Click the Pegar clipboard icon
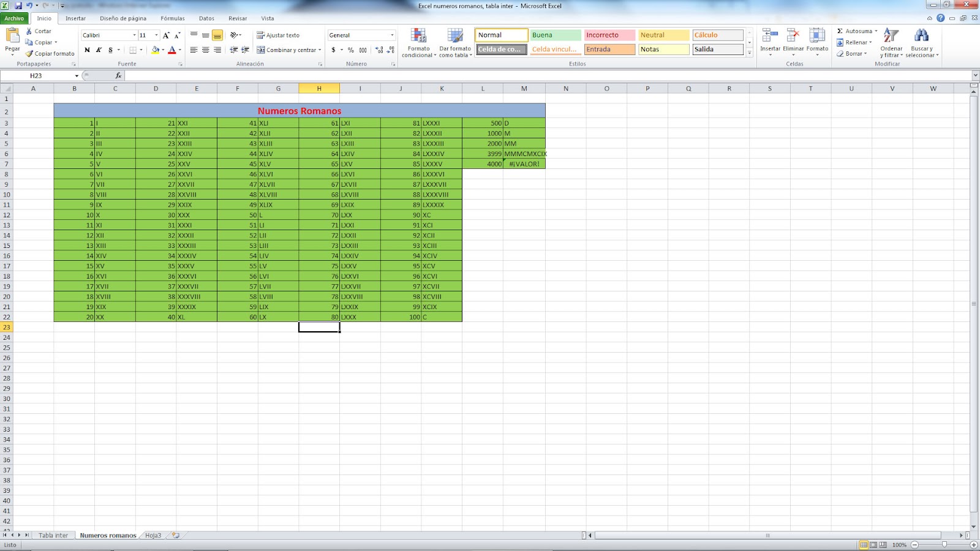Screen dimensions: 980x551 pos(12,36)
